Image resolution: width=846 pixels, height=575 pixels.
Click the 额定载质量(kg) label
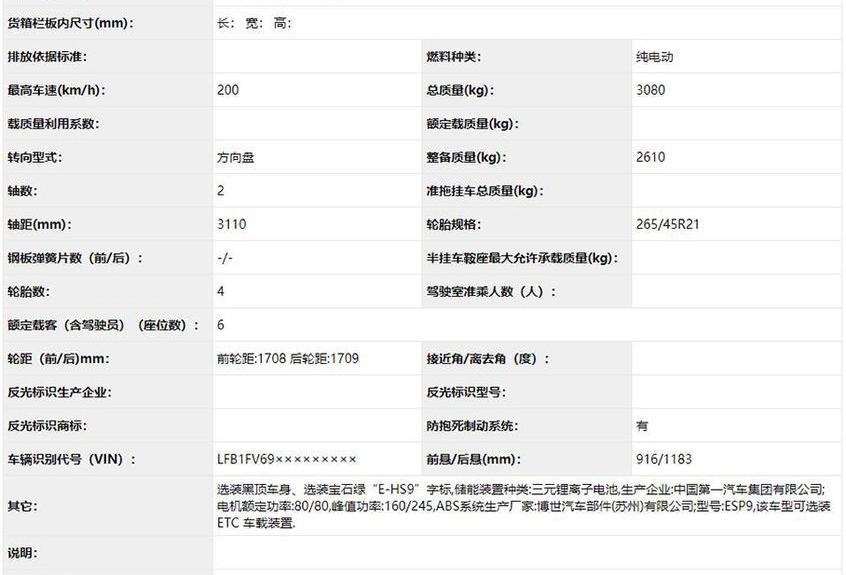[472, 124]
